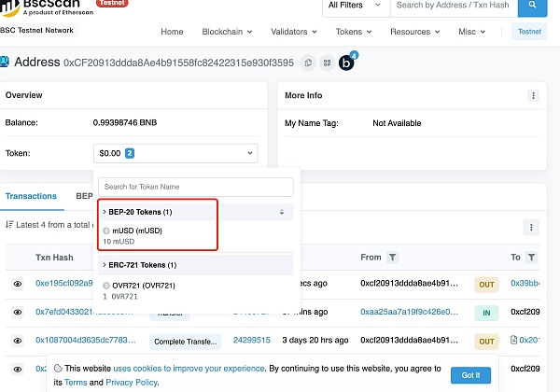Click the '3 days 20 hrs ago' age cell
The height and width of the screenshot is (392, 560).
point(315,340)
